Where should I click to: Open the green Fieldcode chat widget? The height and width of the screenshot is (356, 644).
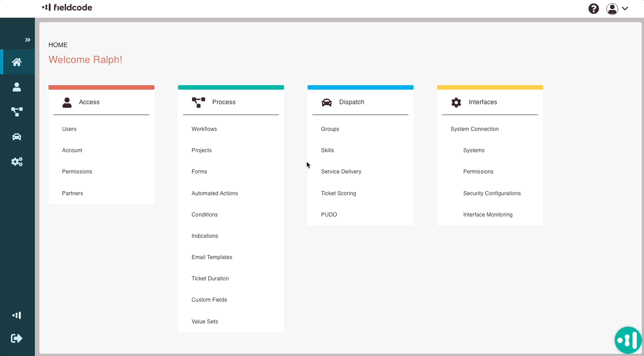click(628, 340)
